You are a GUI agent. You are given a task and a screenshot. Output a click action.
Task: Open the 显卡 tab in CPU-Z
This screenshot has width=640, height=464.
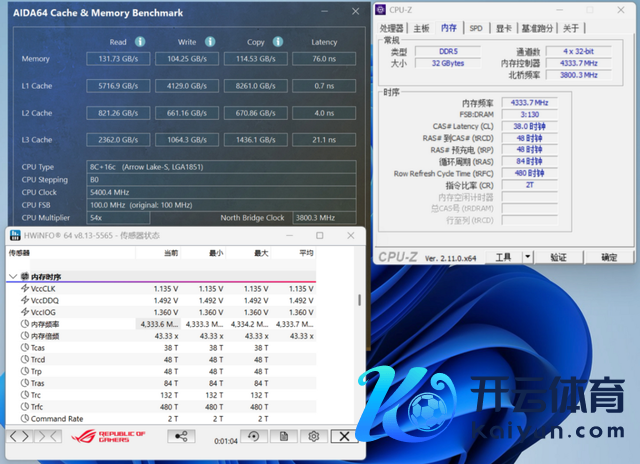pyautogui.click(x=504, y=29)
